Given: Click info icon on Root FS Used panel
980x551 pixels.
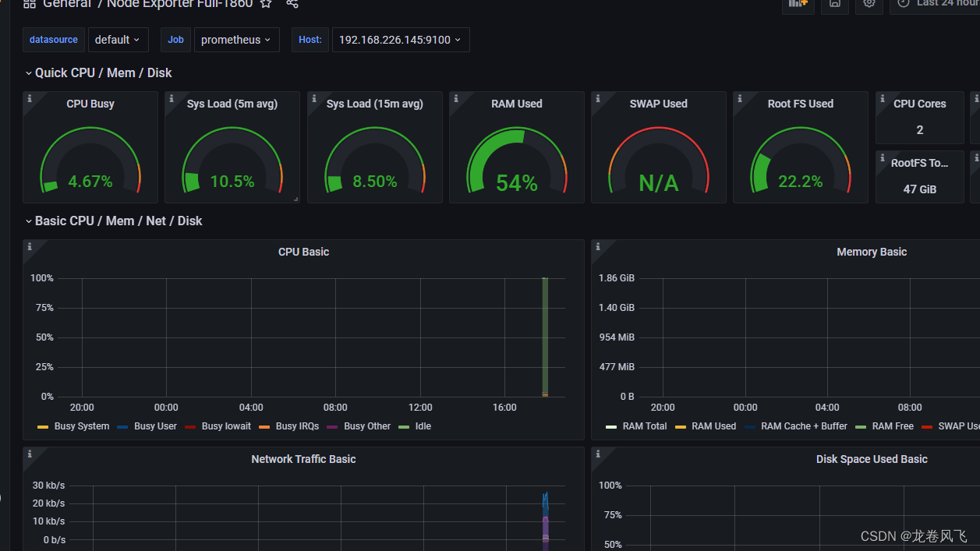Looking at the screenshot, I should pyautogui.click(x=740, y=99).
